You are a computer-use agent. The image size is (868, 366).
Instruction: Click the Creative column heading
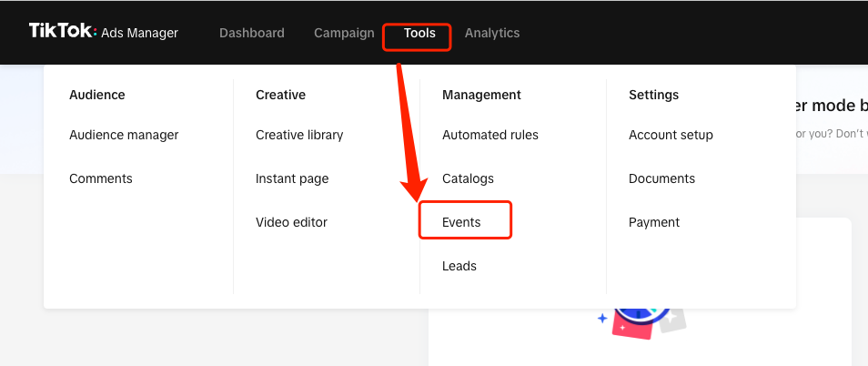[280, 95]
